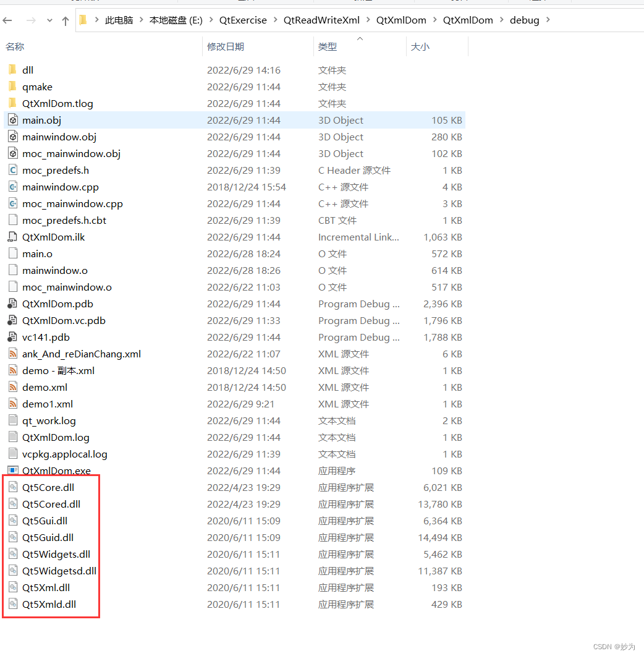Image resolution: width=644 pixels, height=656 pixels.
Task: Click date 2022/6/29 14:16 of dll folder
Action: tap(244, 70)
